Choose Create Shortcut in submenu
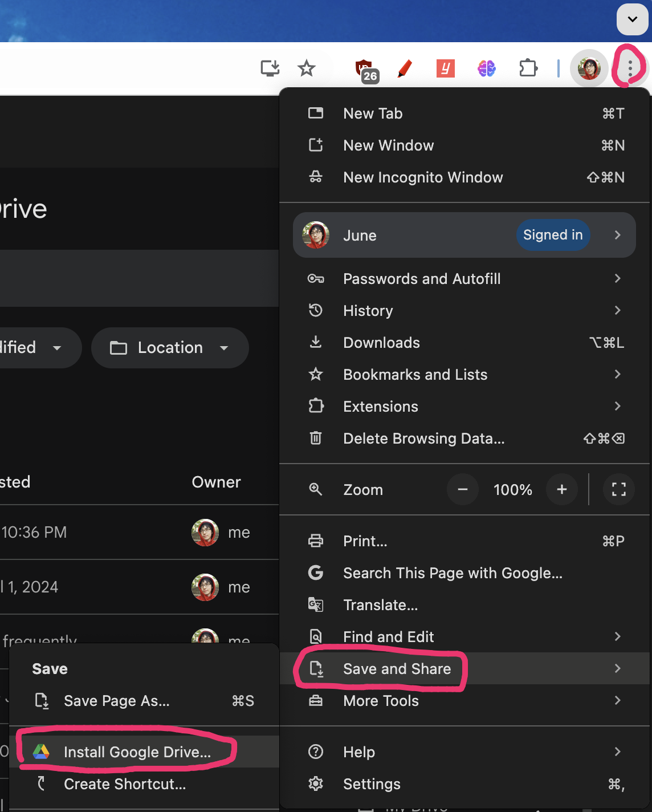The width and height of the screenshot is (652, 812). pos(144,784)
